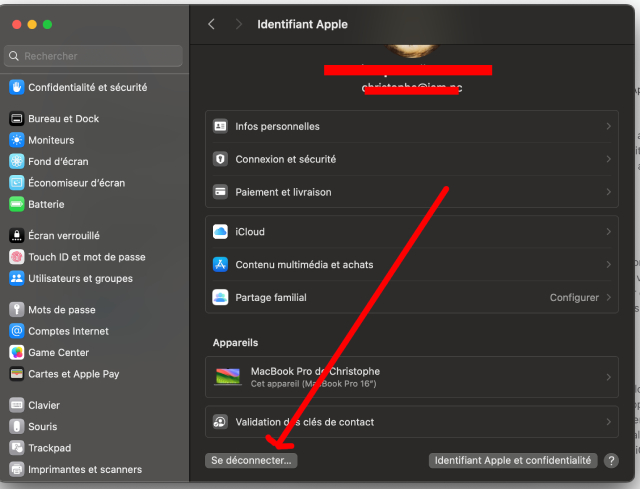Click the help question mark button

[x=611, y=460]
